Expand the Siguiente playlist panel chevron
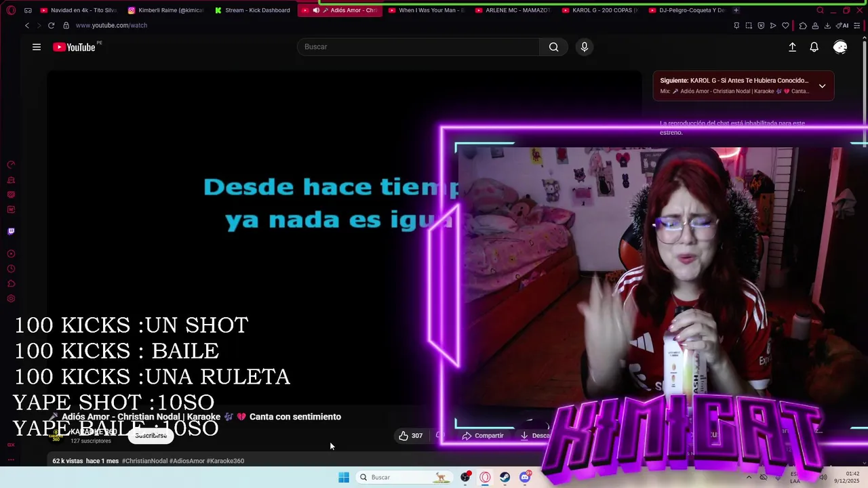Viewport: 868px width, 488px height. (x=822, y=86)
